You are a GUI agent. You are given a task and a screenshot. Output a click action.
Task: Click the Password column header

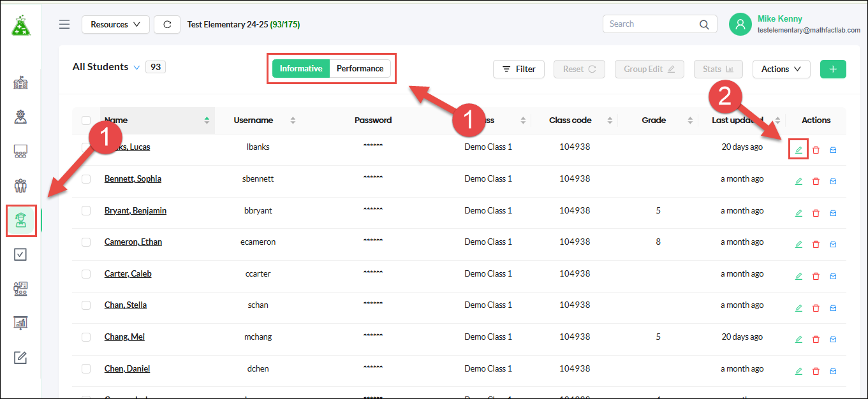(x=373, y=120)
